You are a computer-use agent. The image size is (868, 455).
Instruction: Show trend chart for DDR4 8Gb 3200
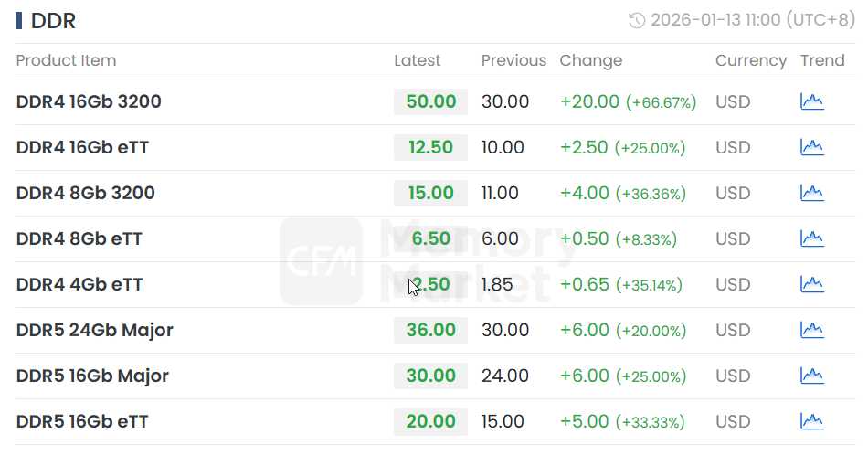pyautogui.click(x=811, y=193)
